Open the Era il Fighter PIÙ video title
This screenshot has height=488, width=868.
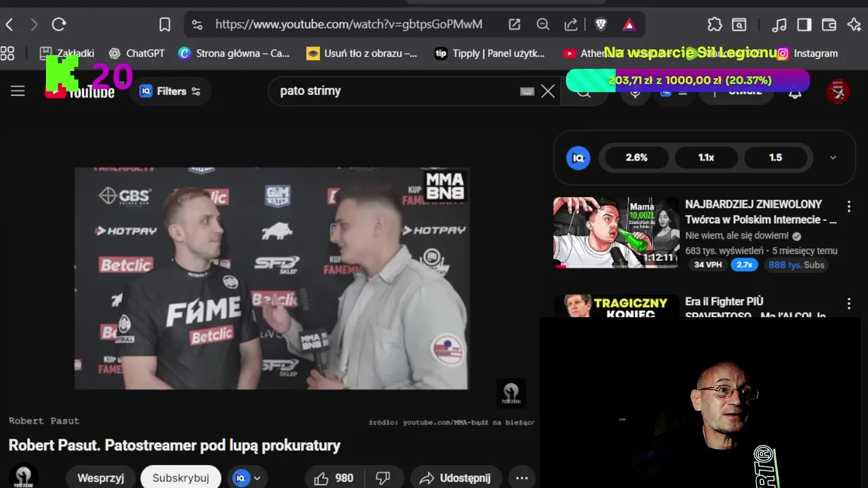click(x=755, y=308)
